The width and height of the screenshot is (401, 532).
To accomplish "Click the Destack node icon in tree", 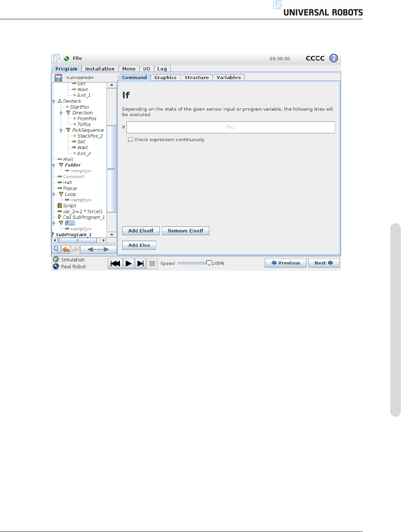I will [x=60, y=101].
